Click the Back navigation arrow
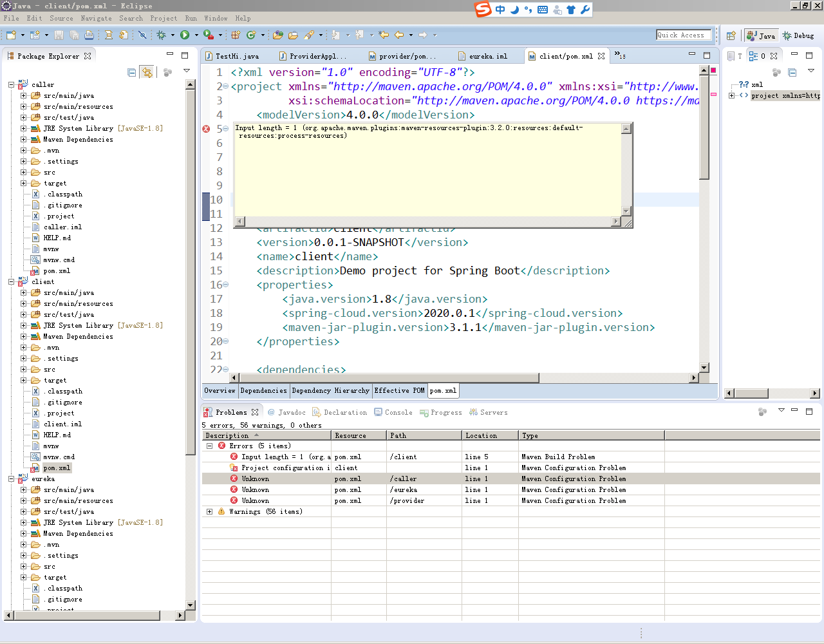 (x=399, y=35)
